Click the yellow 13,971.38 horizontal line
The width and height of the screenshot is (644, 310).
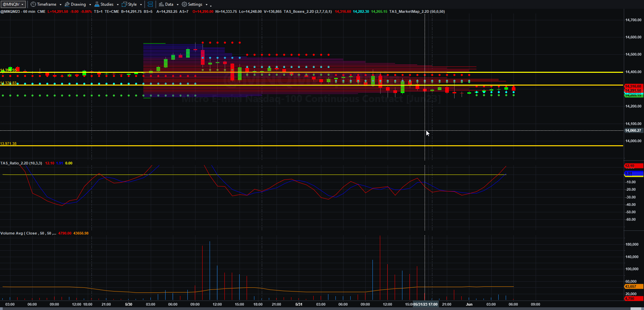pyautogui.click(x=312, y=146)
